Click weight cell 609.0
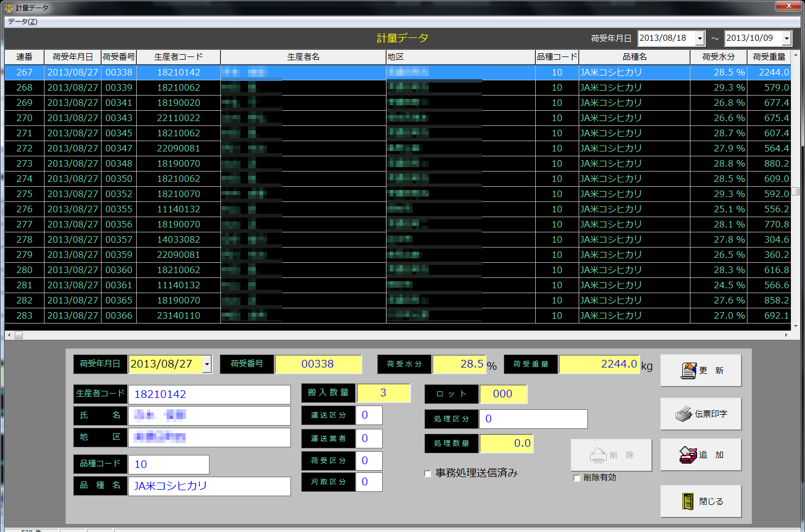The width and height of the screenshot is (805, 532). (x=769, y=179)
